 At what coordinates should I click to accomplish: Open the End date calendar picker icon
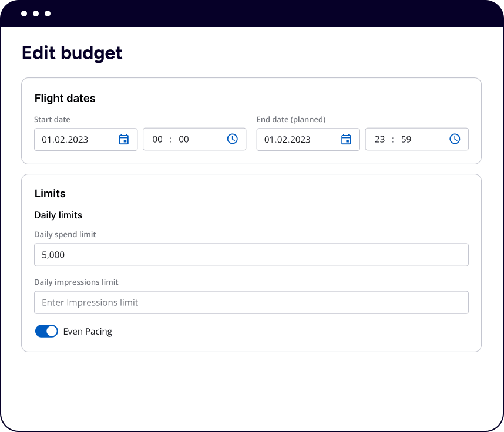pyautogui.click(x=346, y=139)
